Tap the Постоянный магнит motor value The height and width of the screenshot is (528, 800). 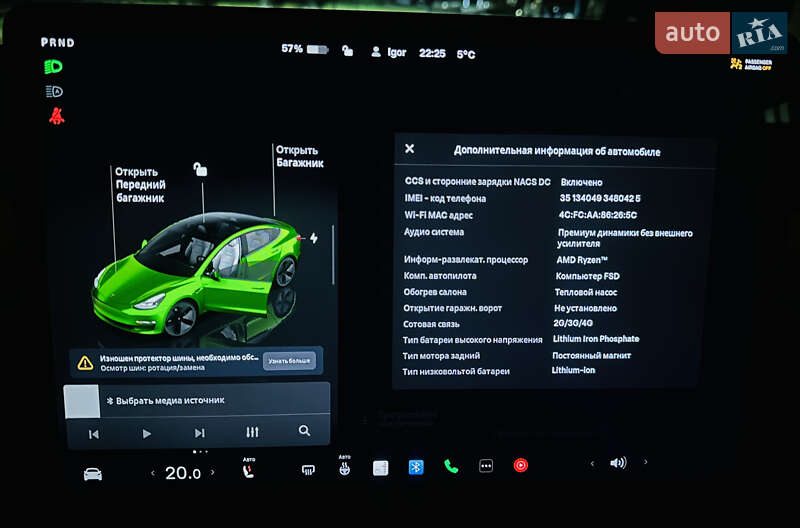click(591, 355)
